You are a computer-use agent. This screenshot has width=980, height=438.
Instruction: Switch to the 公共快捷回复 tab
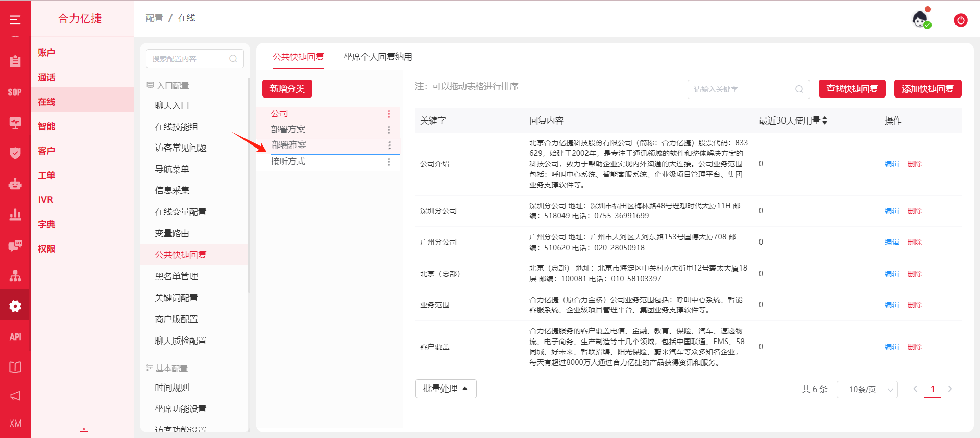298,57
